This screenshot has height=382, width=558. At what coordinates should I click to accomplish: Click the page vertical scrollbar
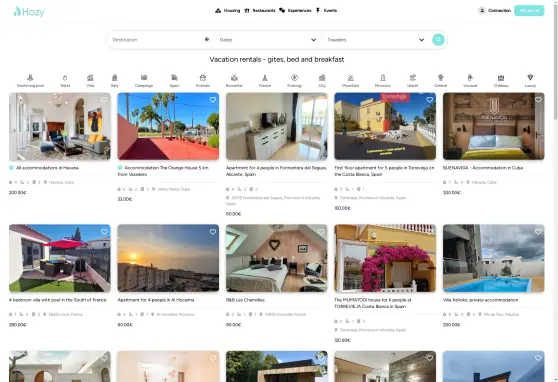(556, 61)
